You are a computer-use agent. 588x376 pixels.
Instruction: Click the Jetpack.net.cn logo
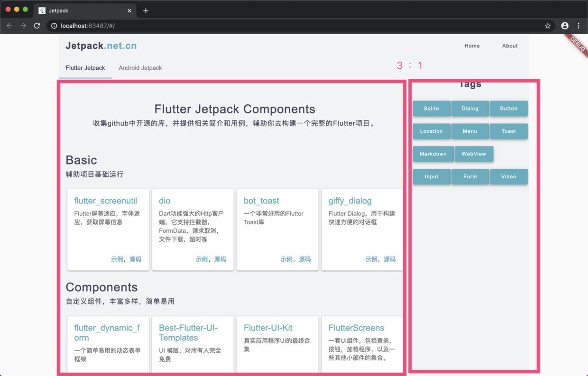pos(101,46)
